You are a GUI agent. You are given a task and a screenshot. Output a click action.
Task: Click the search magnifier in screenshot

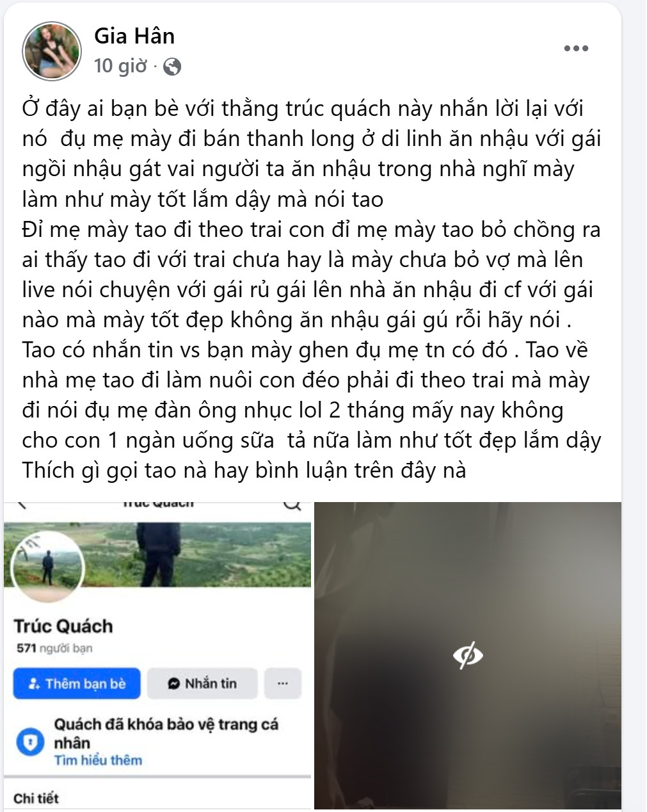click(292, 505)
